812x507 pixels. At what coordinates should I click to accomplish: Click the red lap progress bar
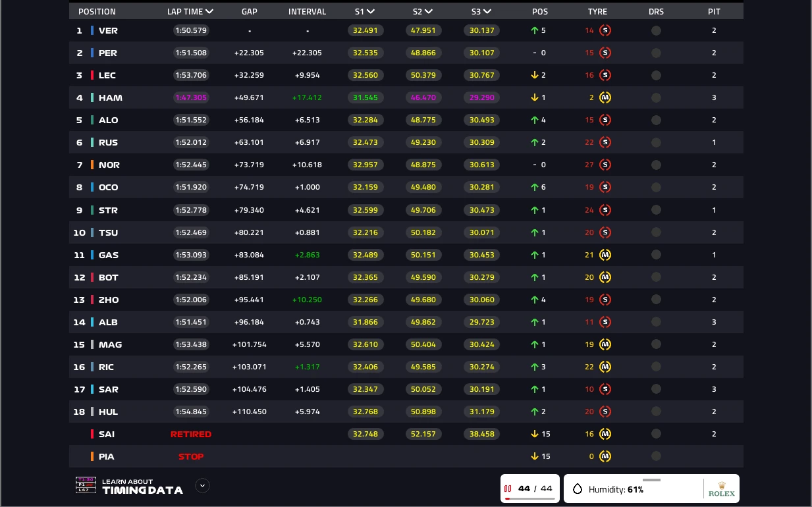530,498
